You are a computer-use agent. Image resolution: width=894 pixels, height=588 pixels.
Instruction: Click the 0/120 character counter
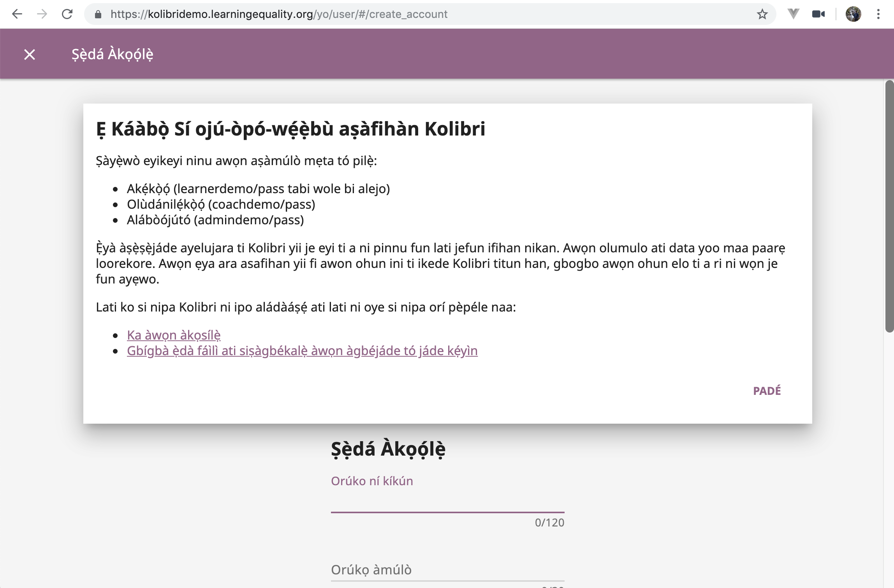pos(549,523)
